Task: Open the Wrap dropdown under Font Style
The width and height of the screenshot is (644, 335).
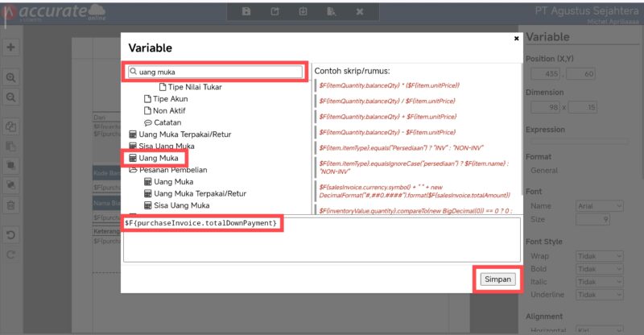Action: click(599, 256)
